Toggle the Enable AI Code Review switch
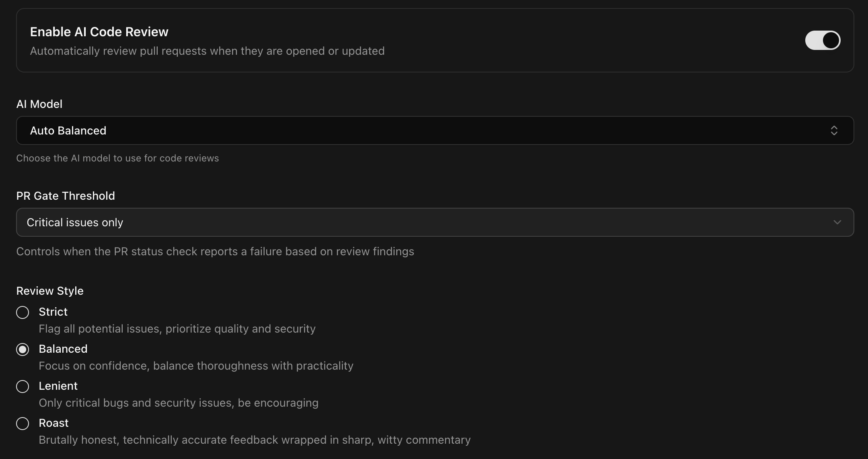868x459 pixels. pyautogui.click(x=823, y=40)
